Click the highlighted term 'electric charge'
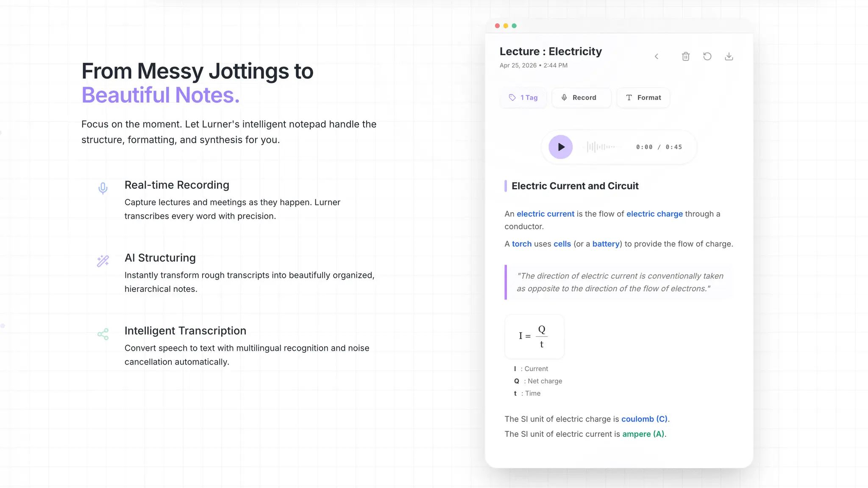Screen dimensions: 868x488 coord(655,214)
